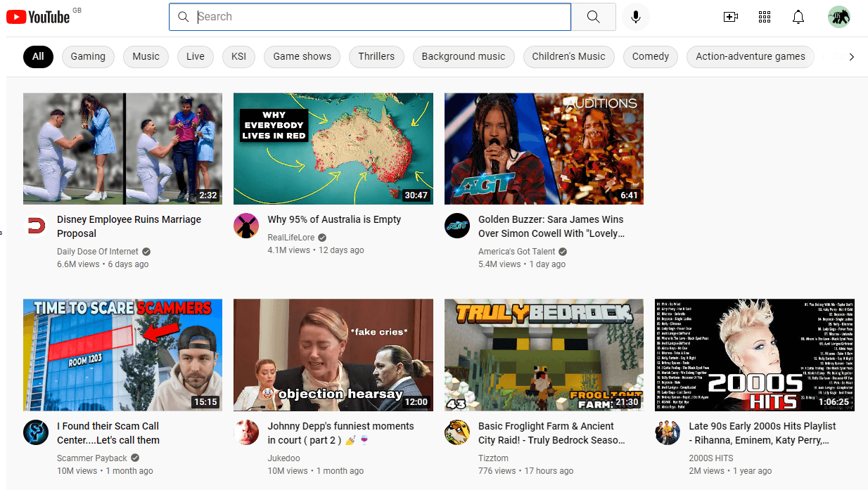Click '4.1M views • 12 days ago' text
The image size is (868, 490).
316,250
